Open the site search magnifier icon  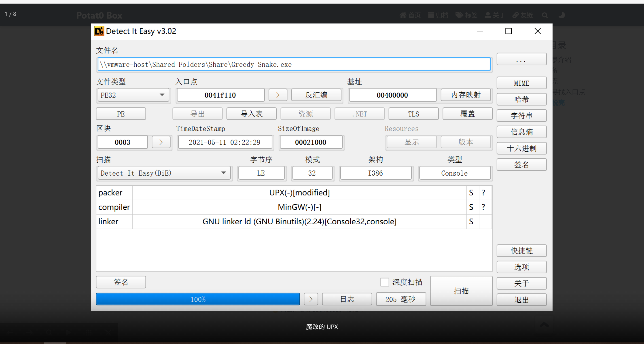[x=545, y=15]
